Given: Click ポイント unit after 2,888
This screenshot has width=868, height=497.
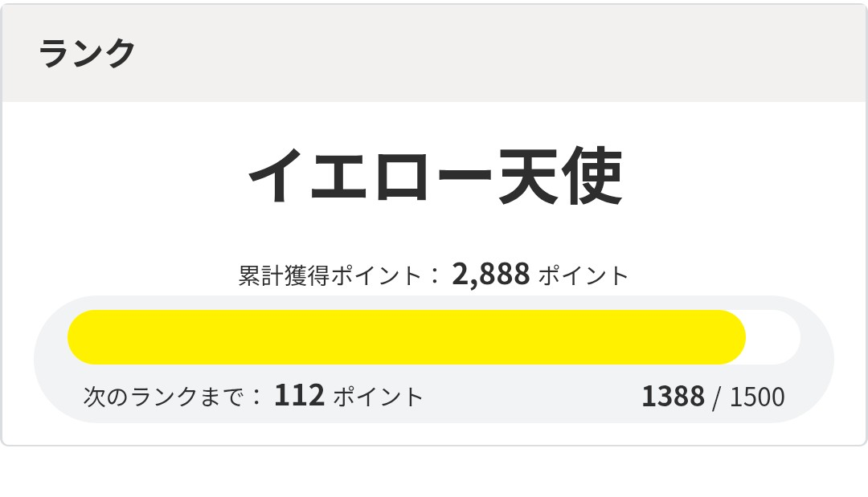Looking at the screenshot, I should tap(583, 275).
